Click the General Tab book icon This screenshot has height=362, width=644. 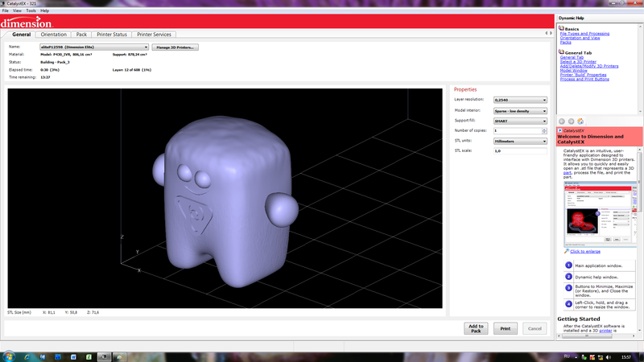click(561, 52)
